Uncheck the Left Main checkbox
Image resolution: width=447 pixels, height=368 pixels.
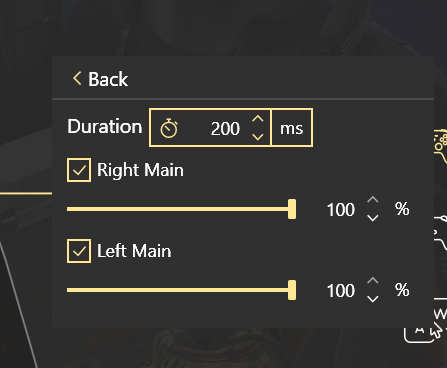pos(79,251)
